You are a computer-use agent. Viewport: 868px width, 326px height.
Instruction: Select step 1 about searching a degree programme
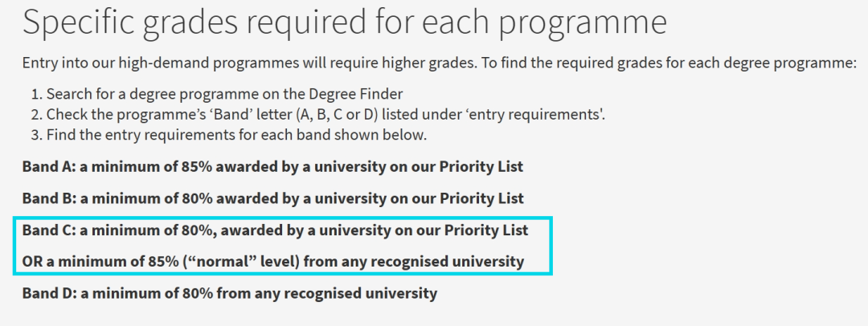tap(217, 94)
